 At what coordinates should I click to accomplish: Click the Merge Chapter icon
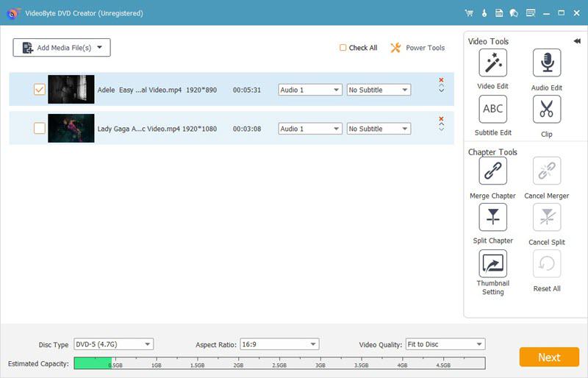(492, 171)
